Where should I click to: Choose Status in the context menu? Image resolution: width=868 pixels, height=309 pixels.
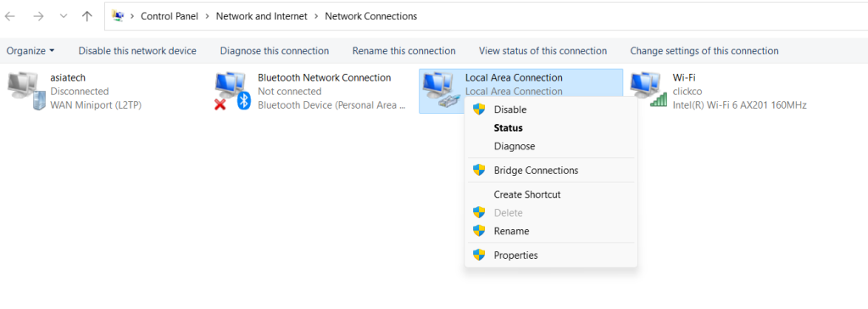pos(551,127)
